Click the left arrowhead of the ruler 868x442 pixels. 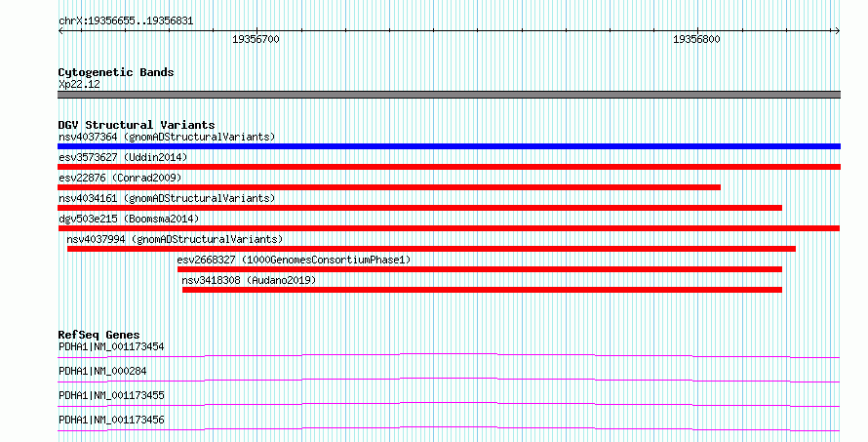[x=60, y=31]
